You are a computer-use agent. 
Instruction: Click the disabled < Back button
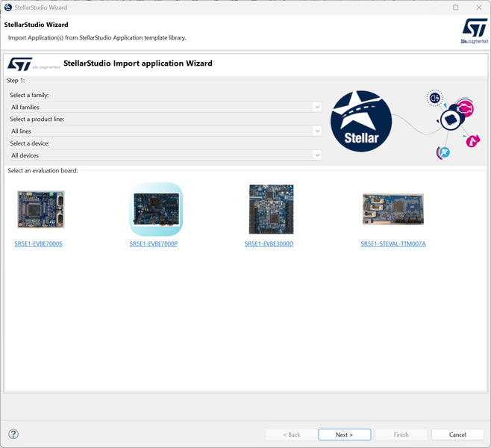[x=291, y=435]
